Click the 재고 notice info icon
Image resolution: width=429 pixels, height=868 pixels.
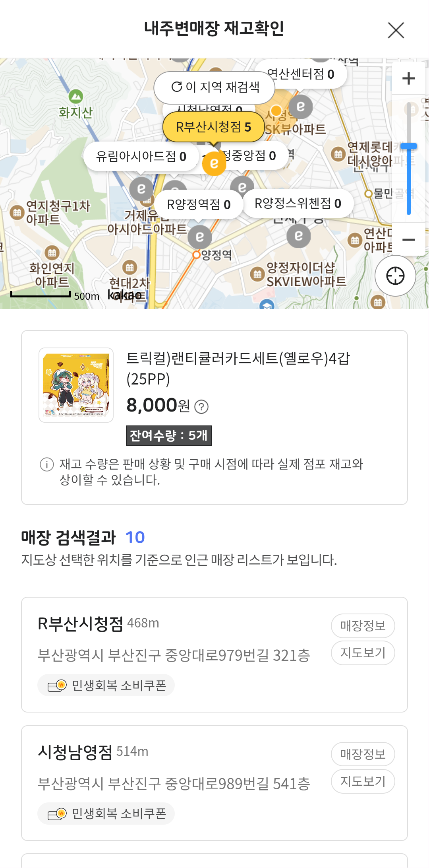click(47, 464)
